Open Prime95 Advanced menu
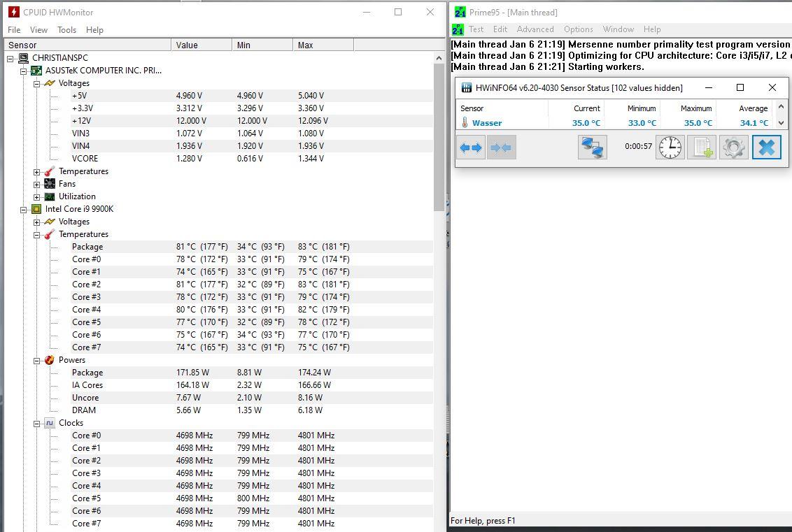The height and width of the screenshot is (532, 792). [535, 29]
